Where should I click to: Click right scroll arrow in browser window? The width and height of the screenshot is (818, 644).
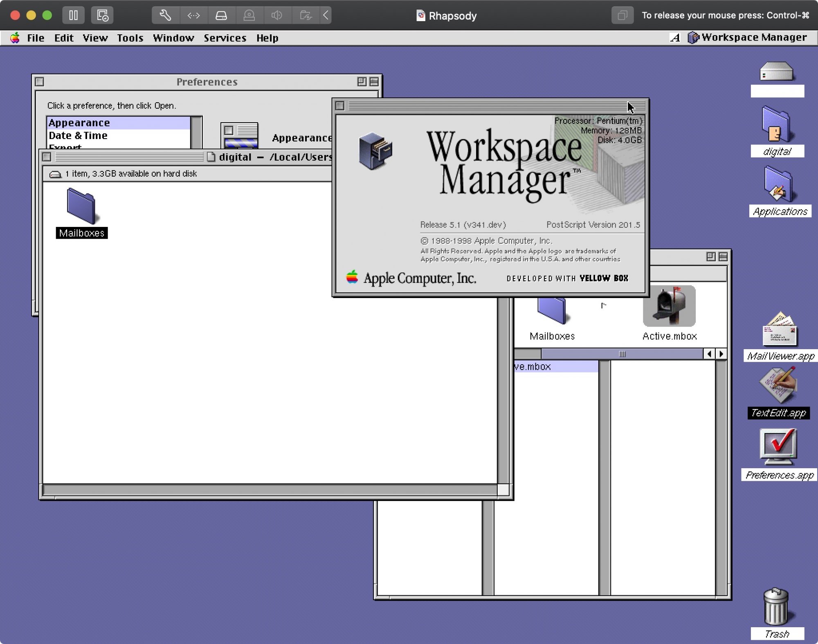[x=721, y=354]
